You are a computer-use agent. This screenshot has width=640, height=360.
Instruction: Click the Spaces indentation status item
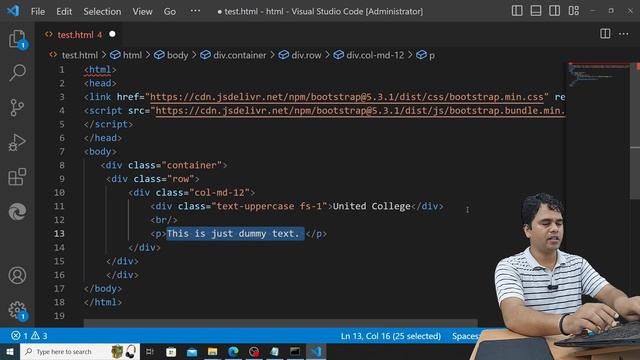[x=465, y=336]
